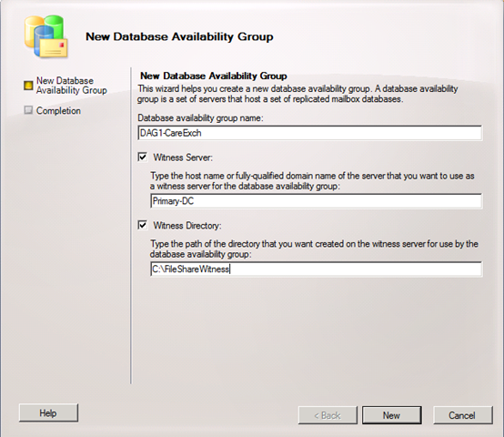Cancel the New Database Availability Group wizard
504x437 pixels.
[462, 415]
